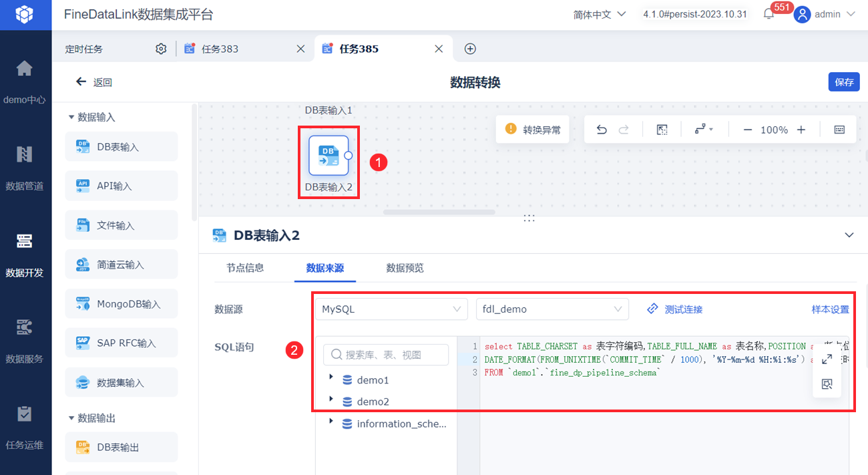Expand the demo2 database tree node
Screen dimensions: 868x475
point(332,400)
